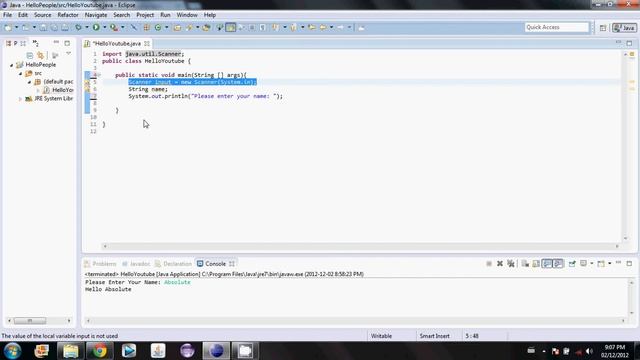Toggle Show Console on Standard Error
The height and width of the screenshot is (360, 640).
point(558,264)
